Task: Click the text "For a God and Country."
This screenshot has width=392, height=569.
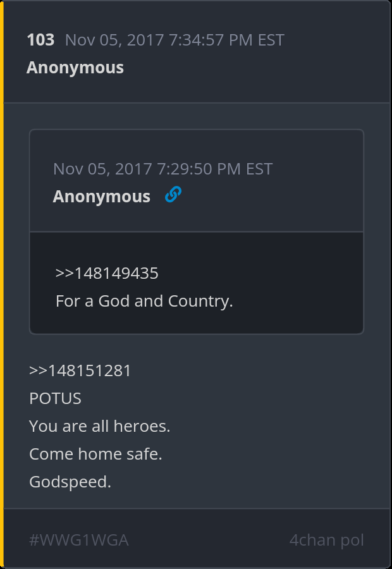Action: [x=144, y=301]
